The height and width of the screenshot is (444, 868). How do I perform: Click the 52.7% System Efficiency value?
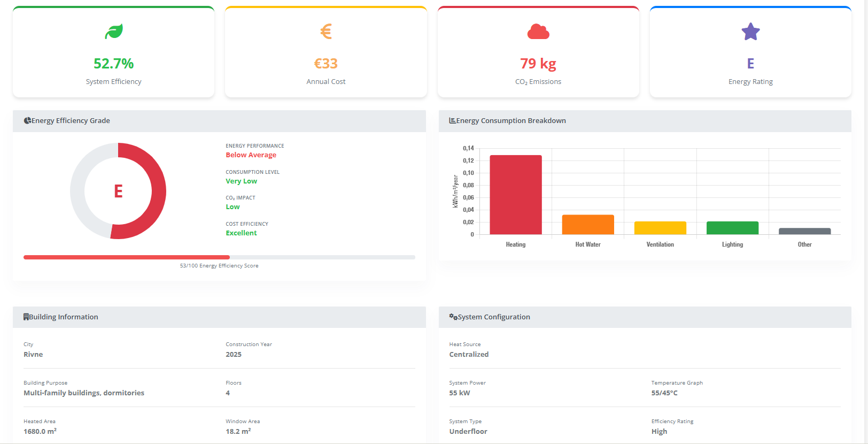(113, 64)
